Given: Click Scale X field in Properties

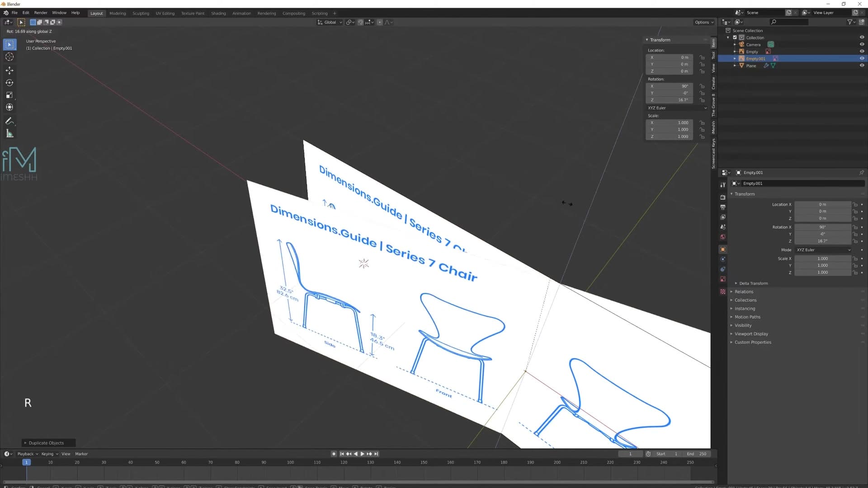Looking at the screenshot, I should pyautogui.click(x=823, y=258).
